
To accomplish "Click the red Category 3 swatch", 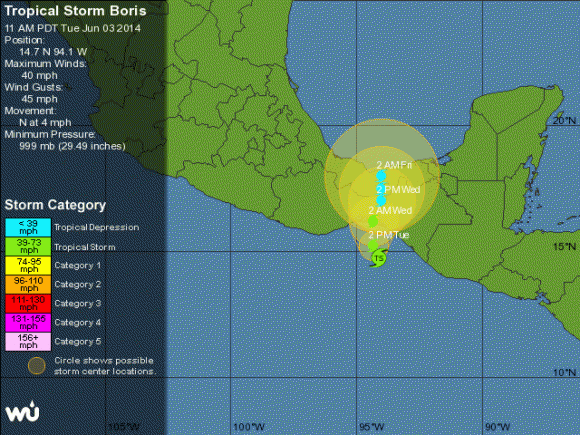I will [x=28, y=303].
